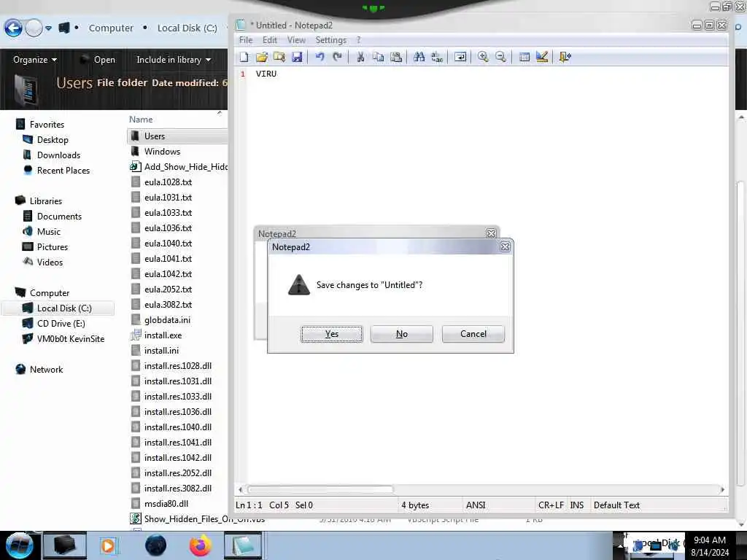Image resolution: width=747 pixels, height=560 pixels.
Task: Open the File menu in Notepad2
Action: pos(246,40)
